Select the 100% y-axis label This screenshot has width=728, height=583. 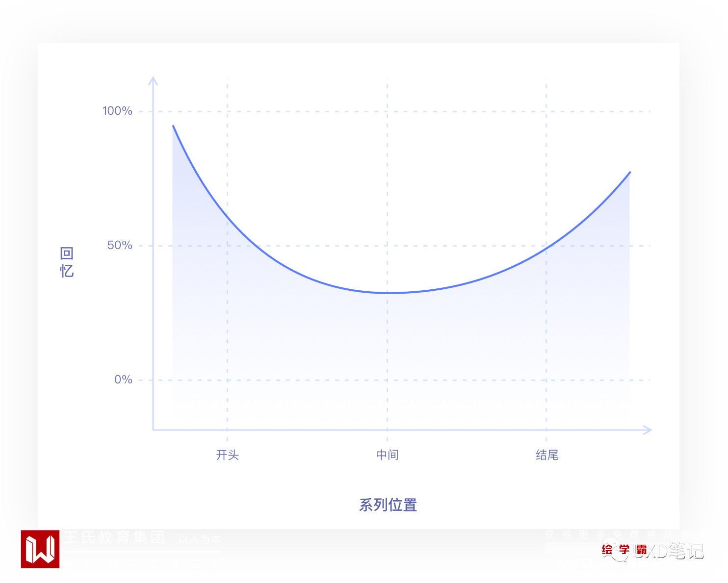(117, 111)
